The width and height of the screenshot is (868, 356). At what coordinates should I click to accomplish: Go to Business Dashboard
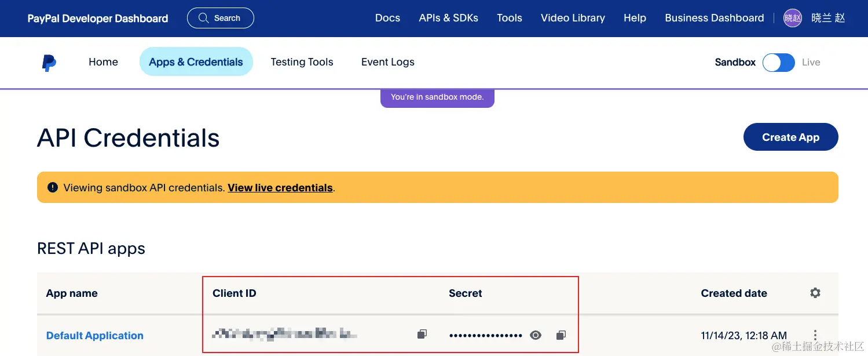[715, 18]
